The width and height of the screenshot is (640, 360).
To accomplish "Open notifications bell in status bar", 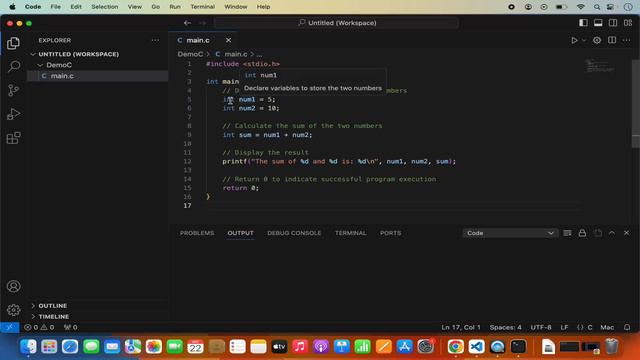I will point(627,327).
